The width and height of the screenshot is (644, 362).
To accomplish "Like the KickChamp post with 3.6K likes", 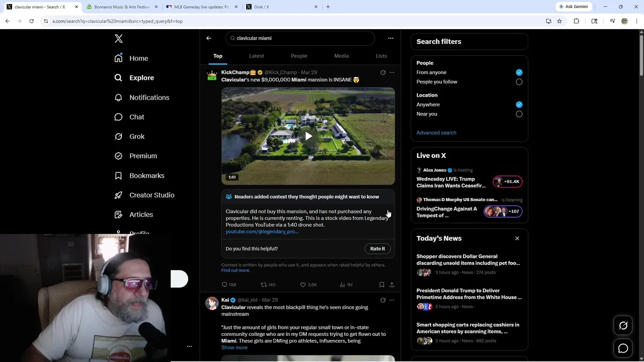I will (308, 285).
